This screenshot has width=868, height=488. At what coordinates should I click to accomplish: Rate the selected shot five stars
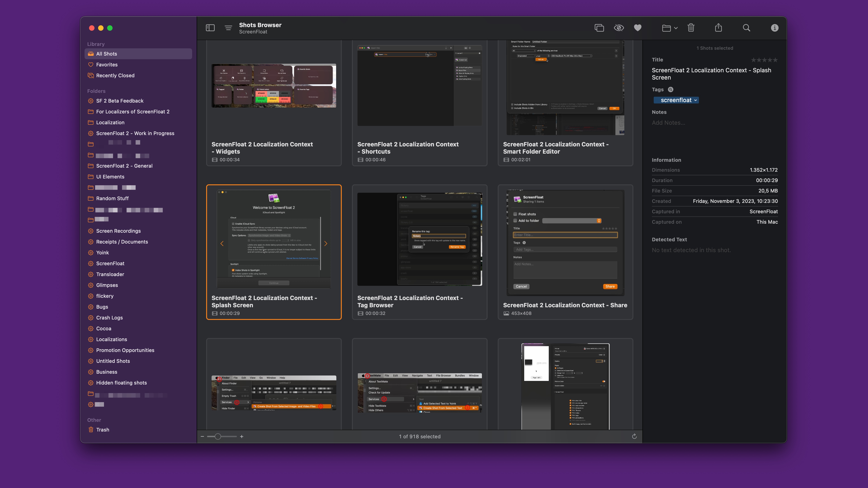click(x=776, y=60)
